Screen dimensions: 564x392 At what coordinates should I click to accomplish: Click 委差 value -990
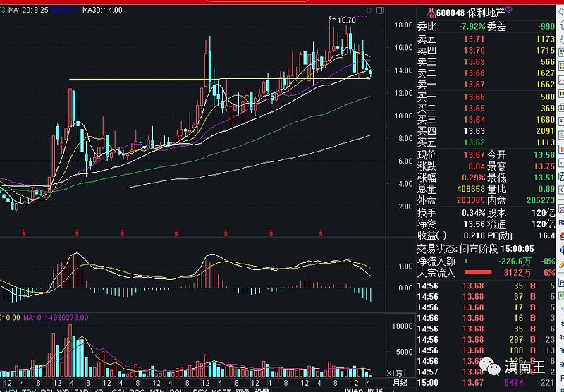pos(546,27)
